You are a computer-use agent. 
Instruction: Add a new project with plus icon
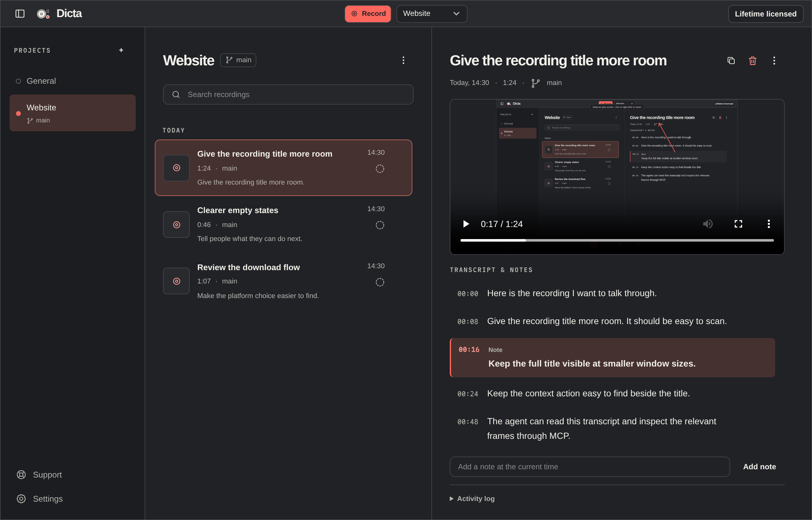pos(121,50)
